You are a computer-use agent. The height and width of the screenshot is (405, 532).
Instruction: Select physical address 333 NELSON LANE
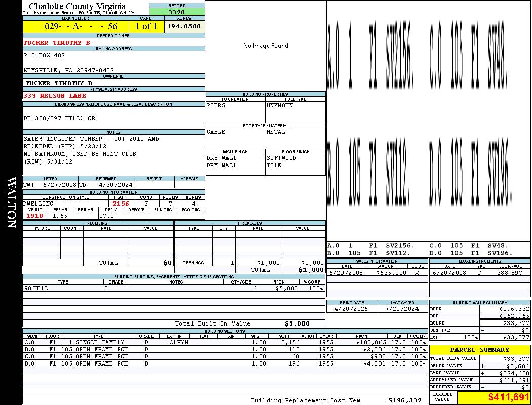pyautogui.click(x=55, y=96)
